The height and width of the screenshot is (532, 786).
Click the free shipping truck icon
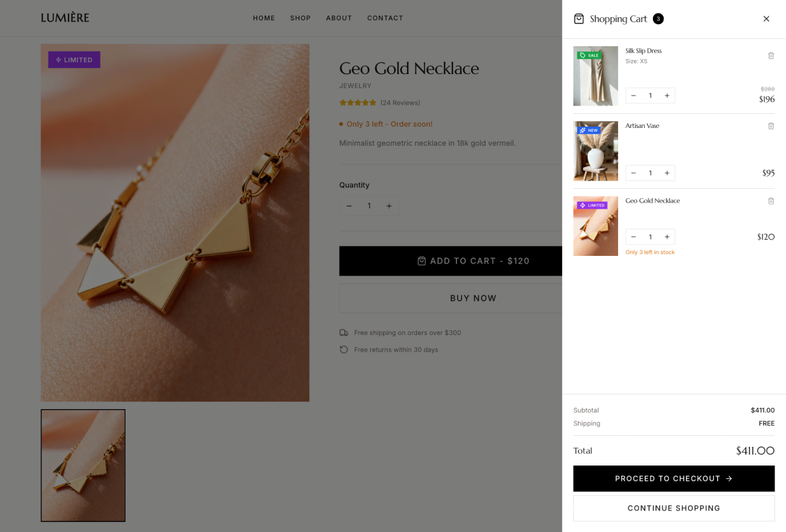pyautogui.click(x=343, y=332)
